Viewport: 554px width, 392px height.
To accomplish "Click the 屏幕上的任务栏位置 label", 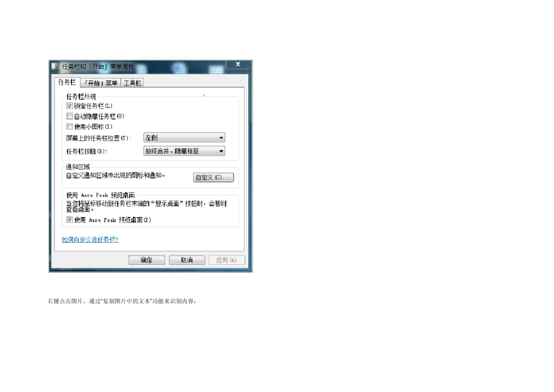I will 99,138.
